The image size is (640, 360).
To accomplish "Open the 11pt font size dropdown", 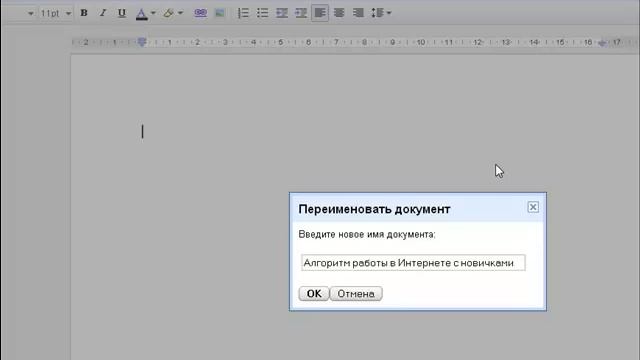I will 56,13.
